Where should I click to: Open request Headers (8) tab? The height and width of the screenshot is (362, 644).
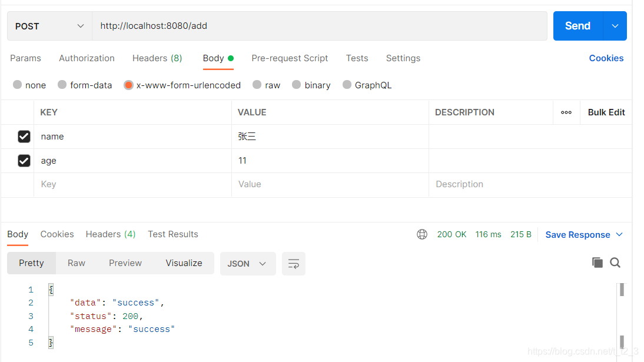point(157,58)
